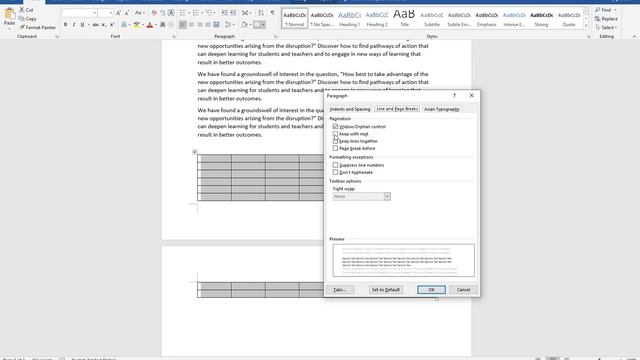Apply the Heading 2 style
This screenshot has width=640, height=360.
(377, 18)
